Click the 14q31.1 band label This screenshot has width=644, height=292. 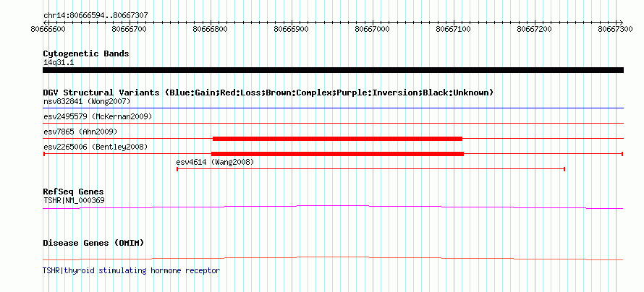pos(59,63)
